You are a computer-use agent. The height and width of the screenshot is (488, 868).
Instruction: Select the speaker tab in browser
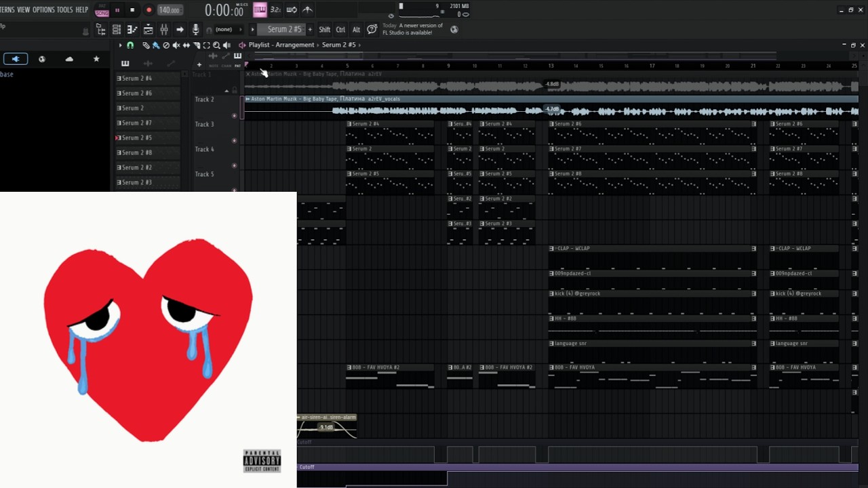15,59
